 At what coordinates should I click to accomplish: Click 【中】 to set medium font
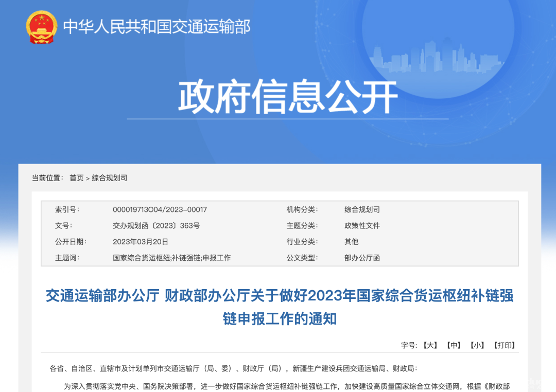pos(454,346)
